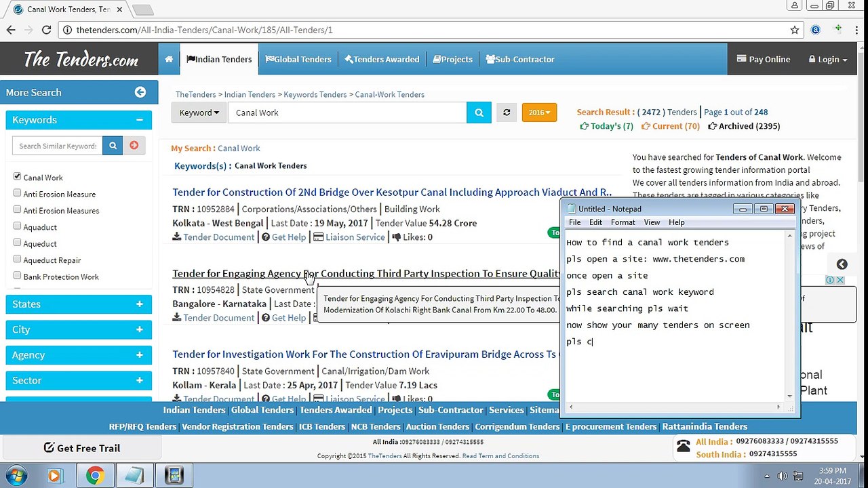Open the Notepad Format menu
The height and width of the screenshot is (488, 868).
[623, 222]
